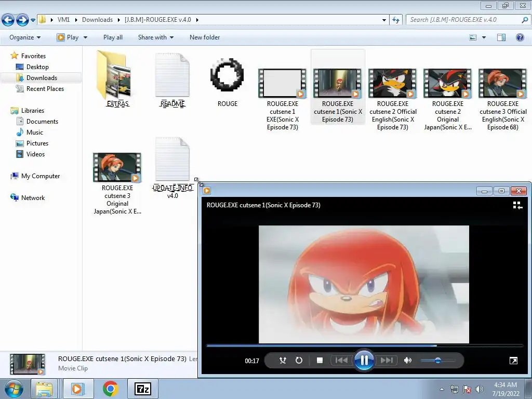The height and width of the screenshot is (399, 532).
Task: Select the cutsene 3 Original Japan video
Action: coord(117,182)
